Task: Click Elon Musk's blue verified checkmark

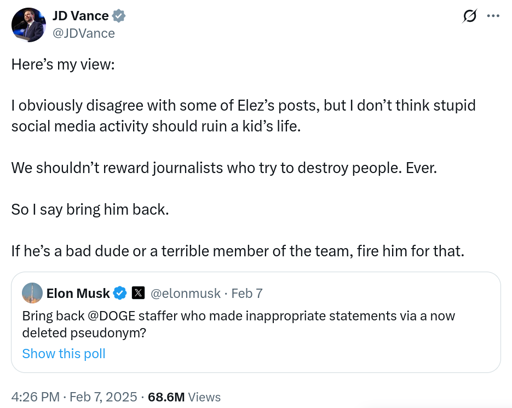Action: pyautogui.click(x=120, y=293)
